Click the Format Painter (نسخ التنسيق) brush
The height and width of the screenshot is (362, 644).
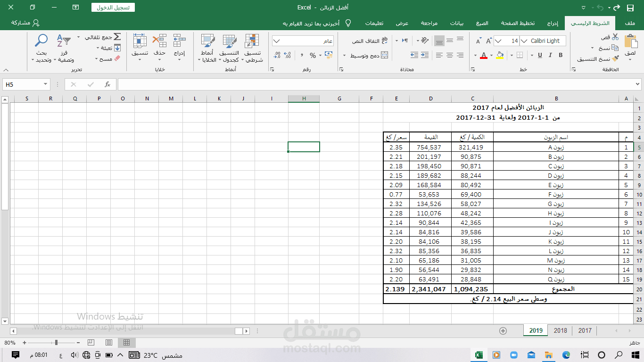click(x=615, y=59)
